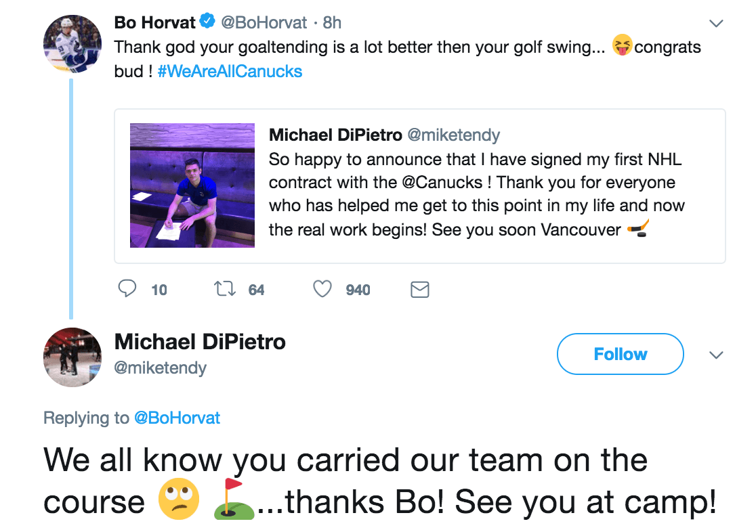Viewport: 756px width, 532px height.
Task: Click the Bo Horvat display name
Action: 155,22
